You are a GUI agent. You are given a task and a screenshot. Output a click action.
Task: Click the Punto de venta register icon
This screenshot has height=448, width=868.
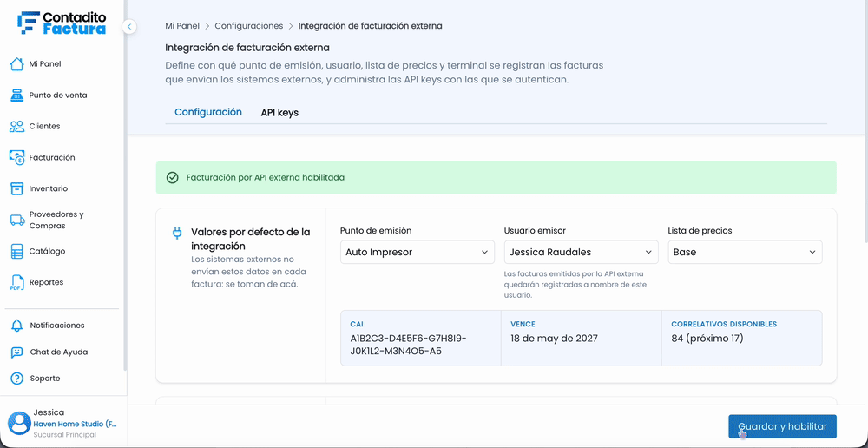pyautogui.click(x=17, y=96)
